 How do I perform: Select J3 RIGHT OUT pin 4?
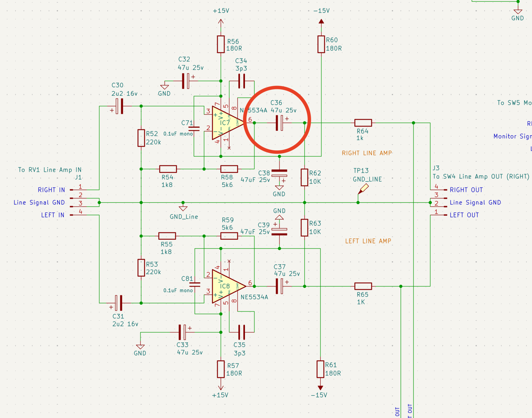pyautogui.click(x=439, y=190)
